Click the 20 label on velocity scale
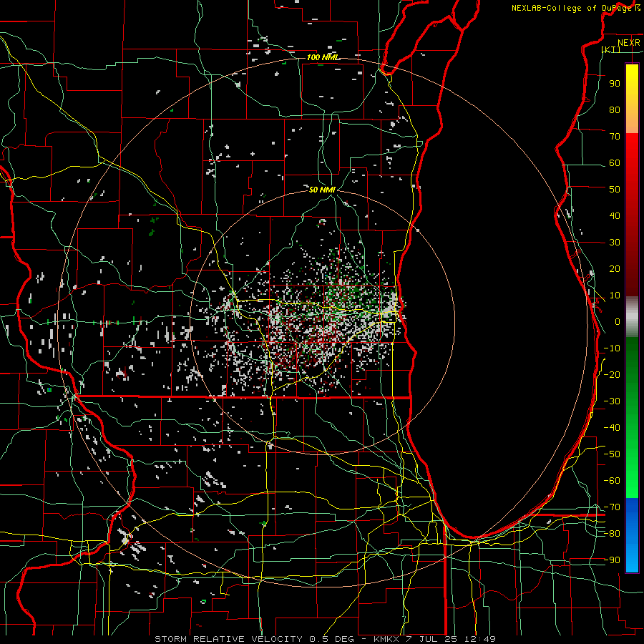This screenshot has width=644, height=644. tap(615, 268)
